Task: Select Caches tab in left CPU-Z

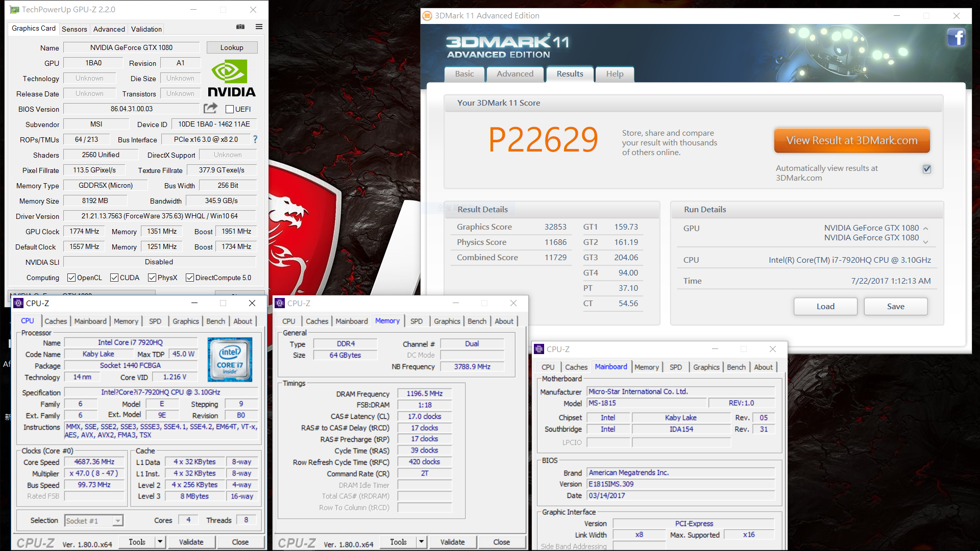Action: pos(56,321)
